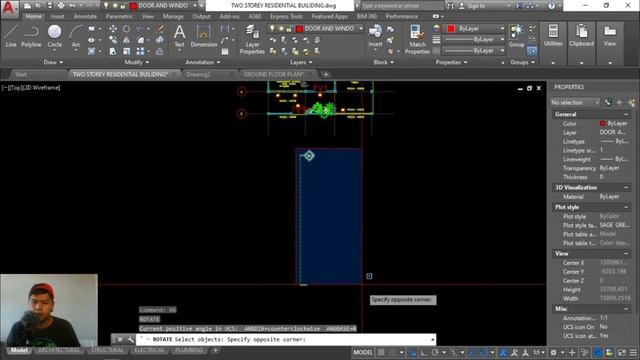The height and width of the screenshot is (360, 640).
Task: Click the Color ByLayer value in Properties palette
Action: 613,123
